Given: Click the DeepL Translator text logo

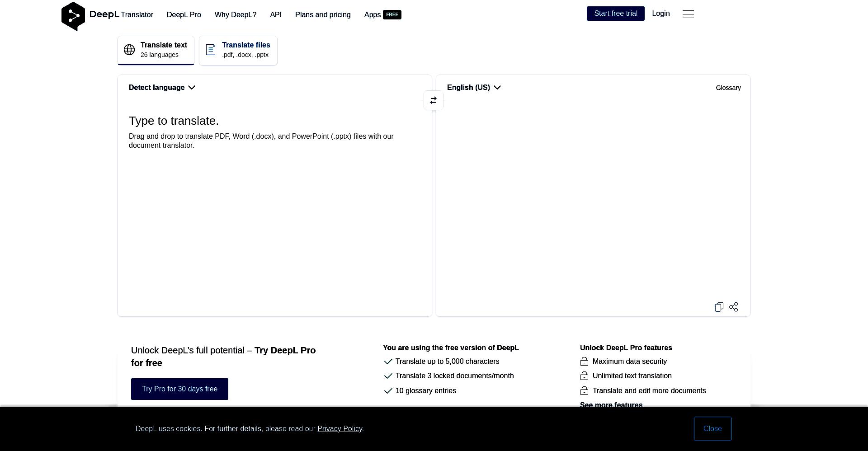Looking at the screenshot, I should (121, 14).
